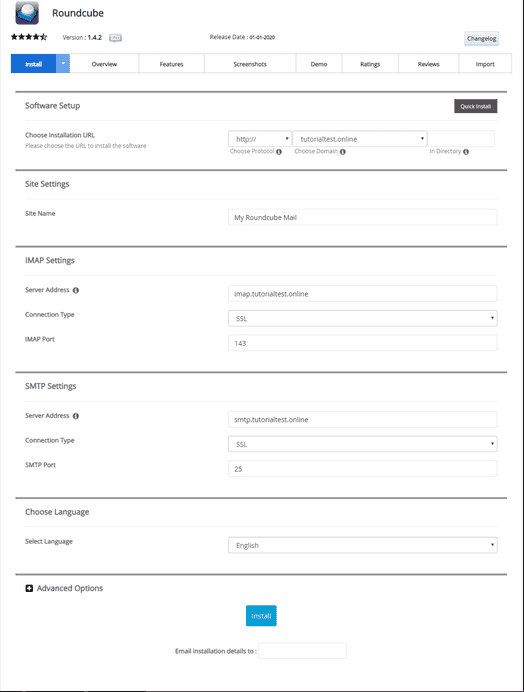The height and width of the screenshot is (692, 524).
Task: Click the icon next to version 1.4.2
Action: pos(115,38)
